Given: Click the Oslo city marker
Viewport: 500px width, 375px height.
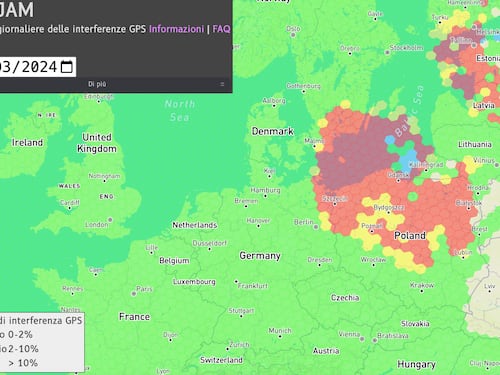Looking at the screenshot, I should coord(293,35).
